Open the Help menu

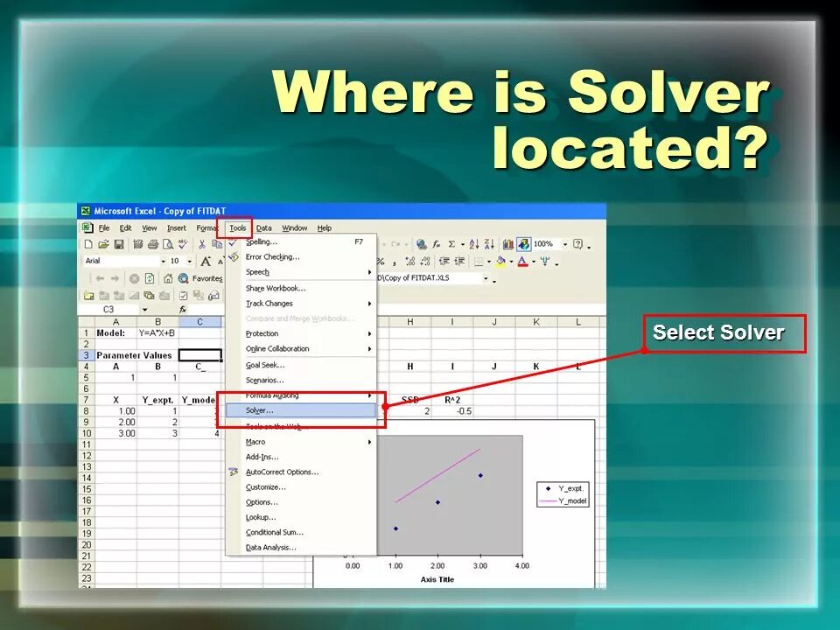[324, 228]
